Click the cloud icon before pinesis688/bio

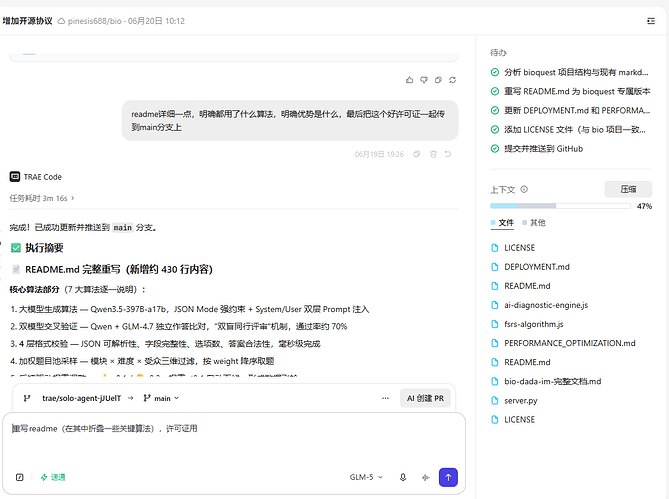pyautogui.click(x=61, y=21)
